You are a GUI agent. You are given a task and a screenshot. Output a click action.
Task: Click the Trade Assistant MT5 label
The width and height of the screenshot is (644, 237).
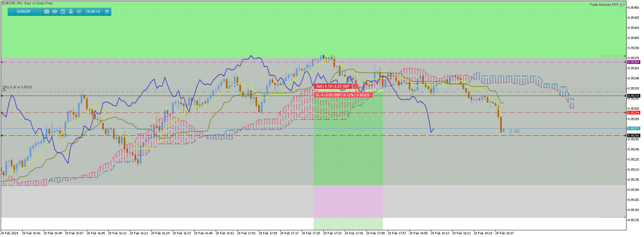[x=604, y=4]
